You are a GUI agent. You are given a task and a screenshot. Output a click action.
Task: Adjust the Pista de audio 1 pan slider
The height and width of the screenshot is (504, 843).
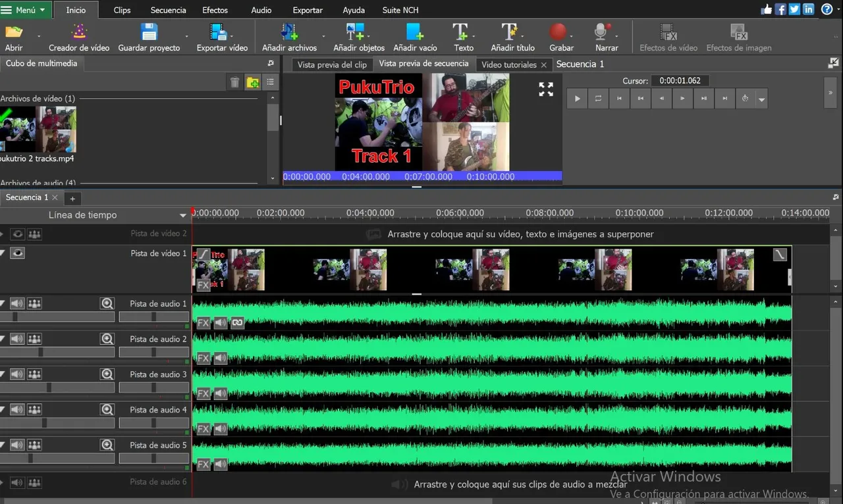click(154, 316)
